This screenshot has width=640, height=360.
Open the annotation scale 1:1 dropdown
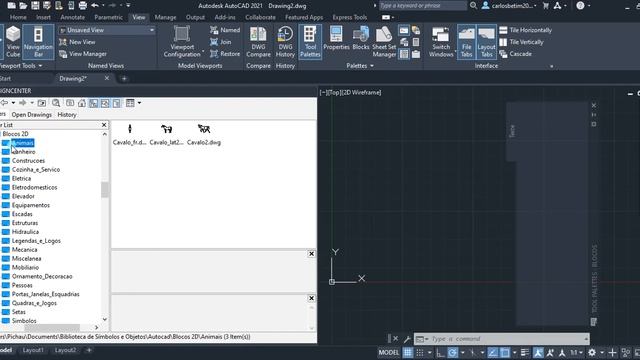(x=576, y=353)
